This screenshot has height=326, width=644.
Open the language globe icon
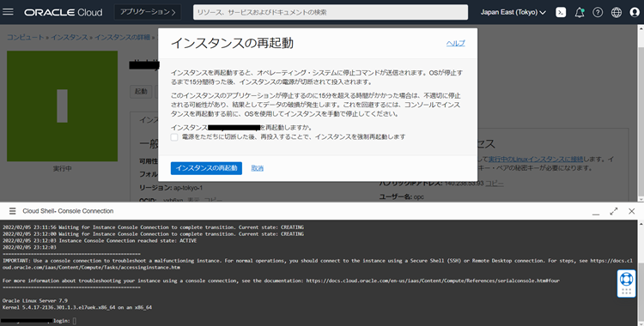[616, 12]
